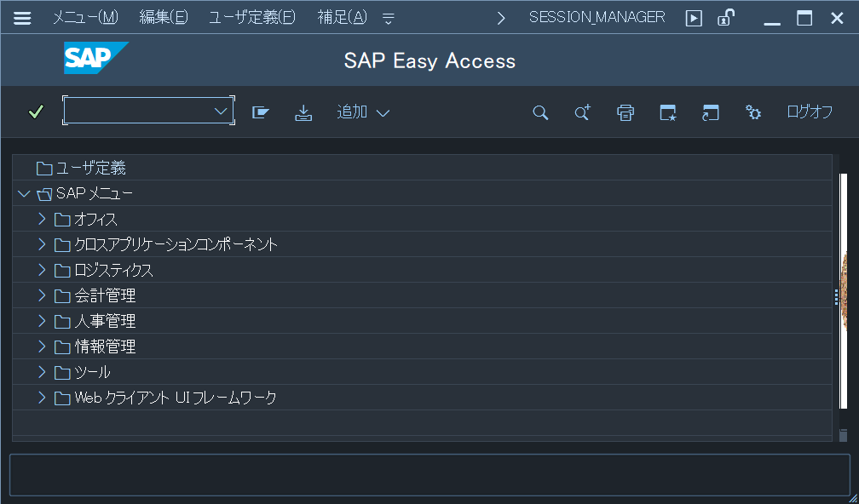Viewport: 859px width, 504px height.
Task: Collapse the SAP メニュー tree node
Action: 24,192
